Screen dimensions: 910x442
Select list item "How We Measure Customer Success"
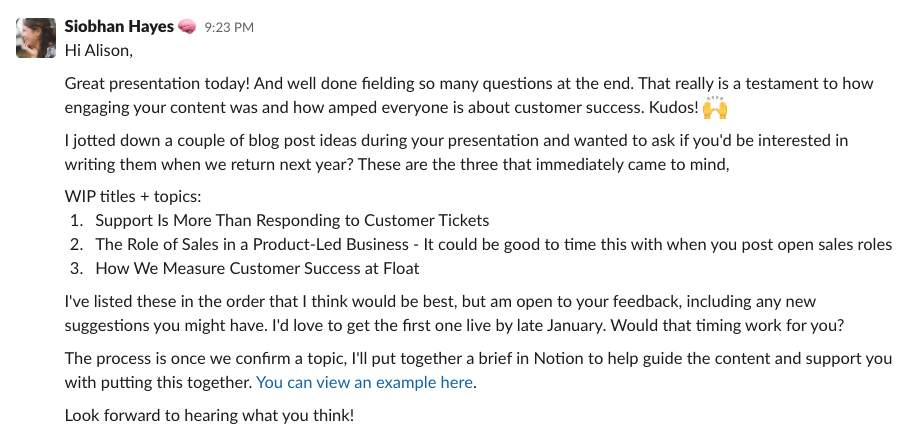pos(257,268)
